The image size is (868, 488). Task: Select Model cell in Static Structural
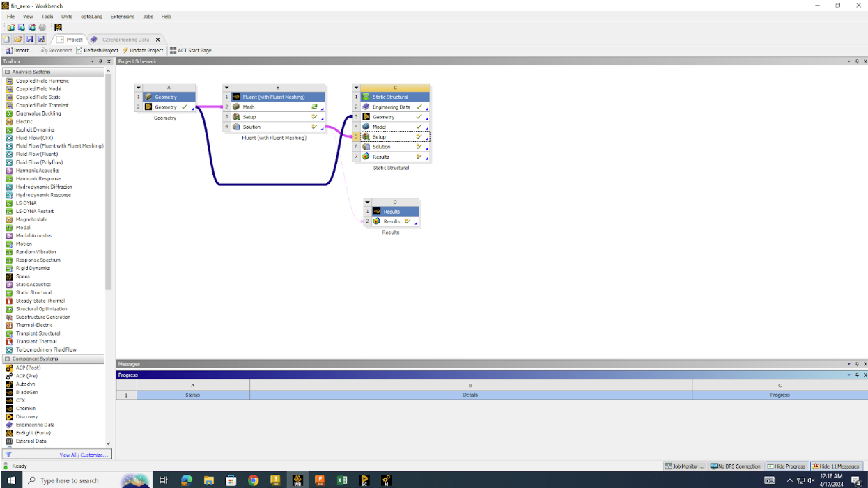tap(395, 127)
